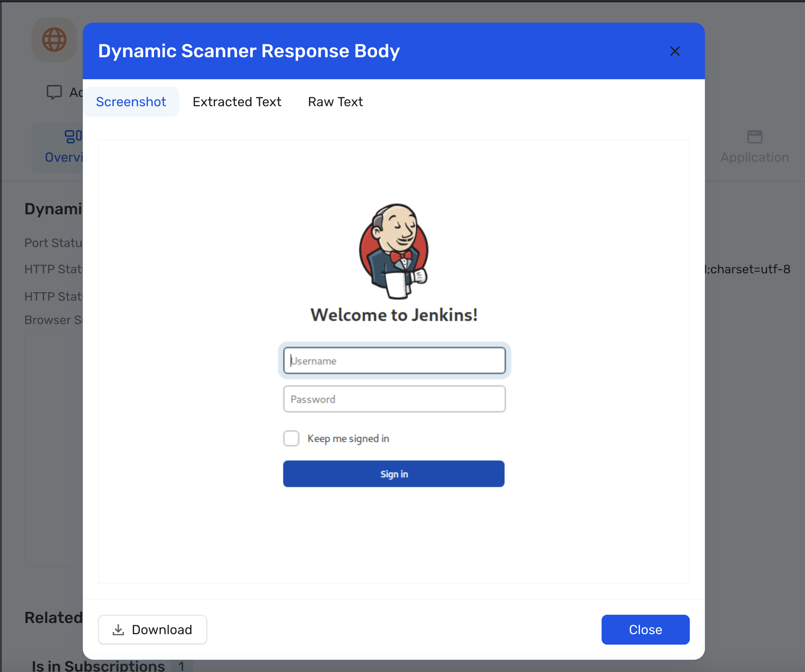Click the charset=utf-8 value in the background
This screenshot has height=672, width=805.
pos(748,269)
